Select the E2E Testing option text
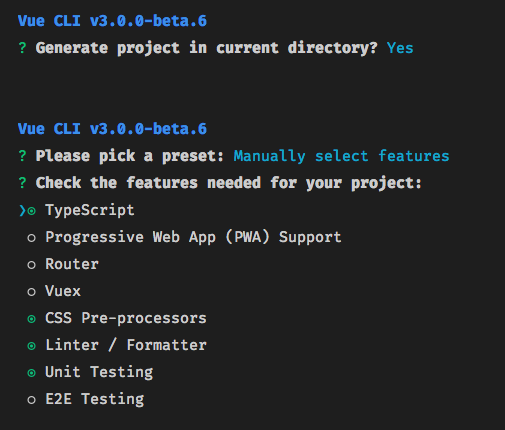 tap(95, 400)
